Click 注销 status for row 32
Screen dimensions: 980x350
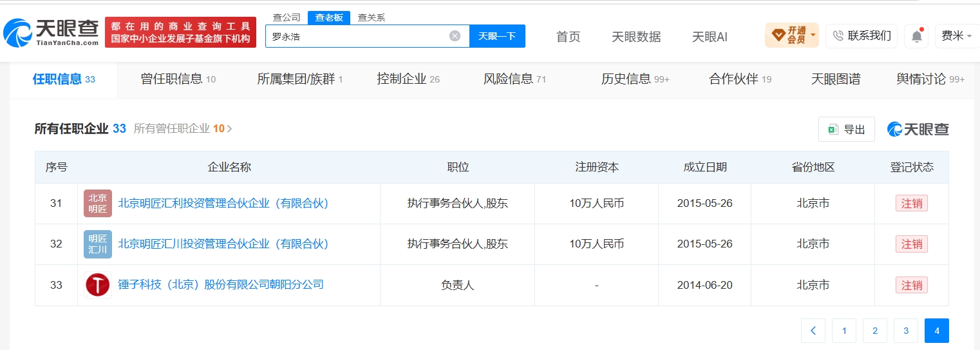point(911,244)
